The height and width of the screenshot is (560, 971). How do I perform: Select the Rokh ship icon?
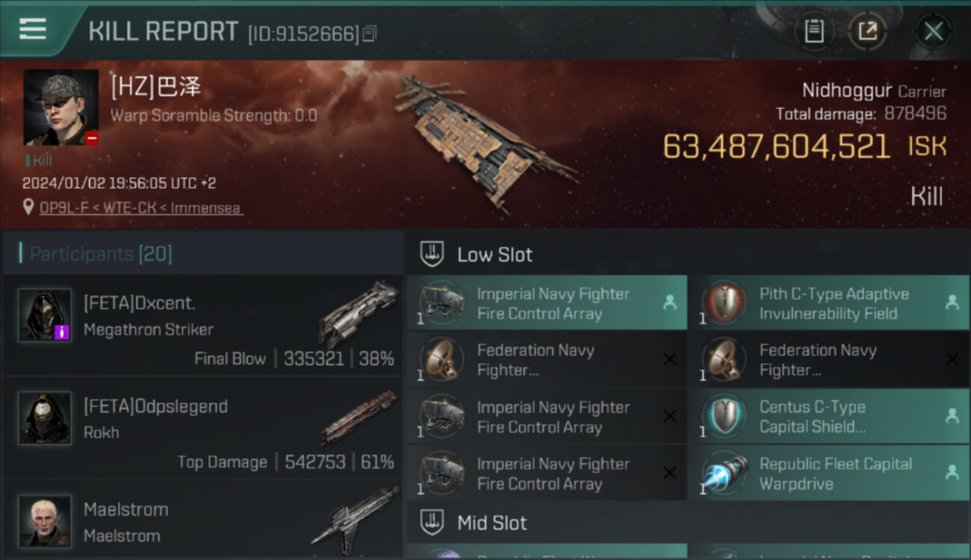pyautogui.click(x=357, y=417)
